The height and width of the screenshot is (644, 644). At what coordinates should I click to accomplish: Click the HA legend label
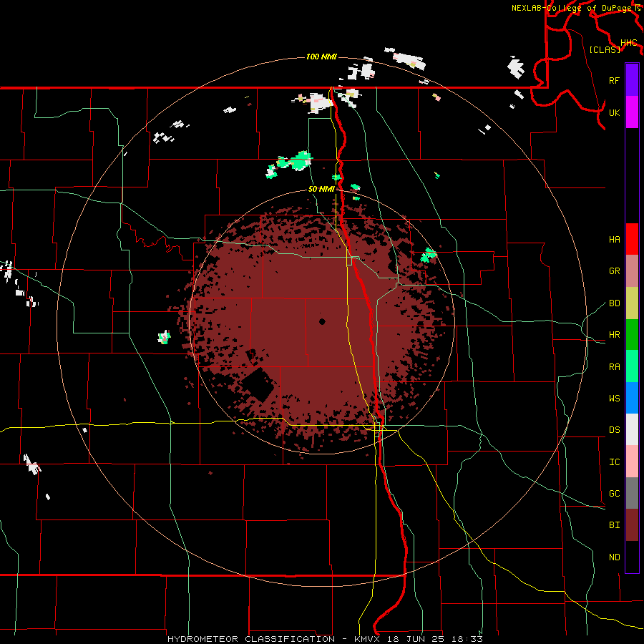(x=614, y=240)
